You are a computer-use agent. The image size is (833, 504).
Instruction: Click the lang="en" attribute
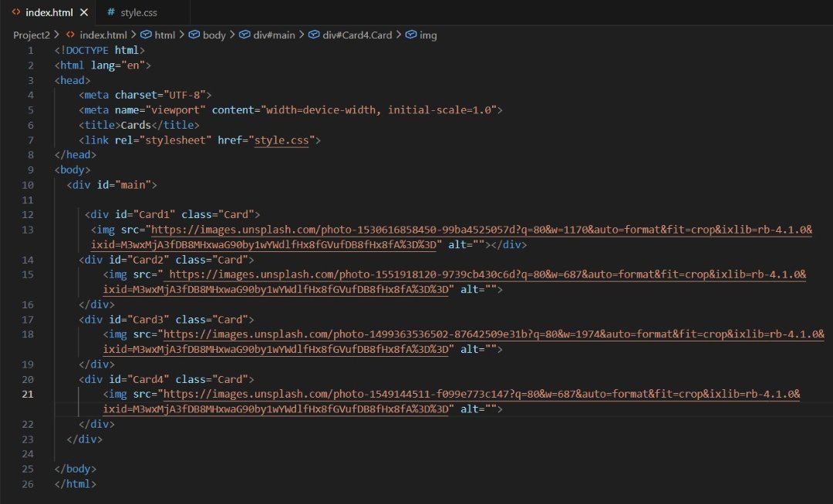118,66
